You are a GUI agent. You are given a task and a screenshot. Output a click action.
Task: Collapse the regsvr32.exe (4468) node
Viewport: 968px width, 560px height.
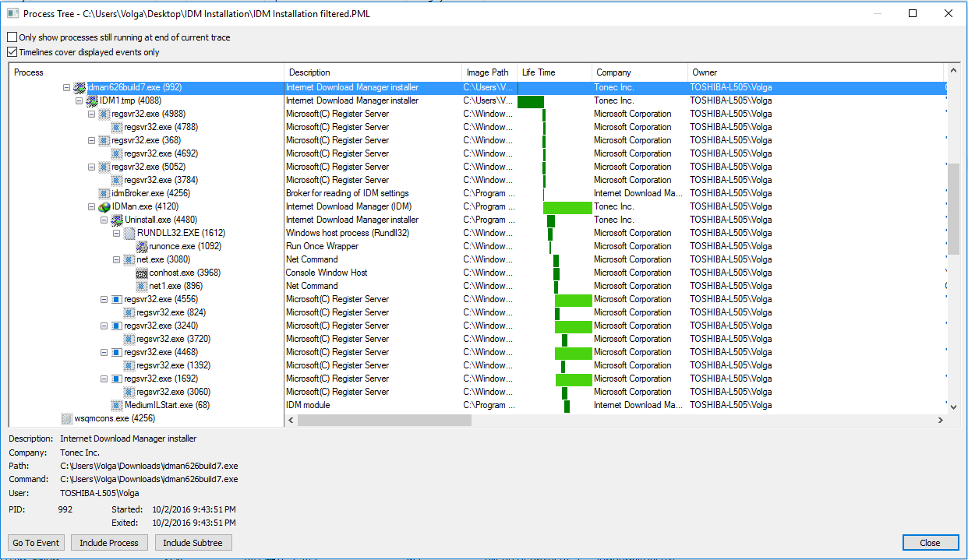[104, 352]
